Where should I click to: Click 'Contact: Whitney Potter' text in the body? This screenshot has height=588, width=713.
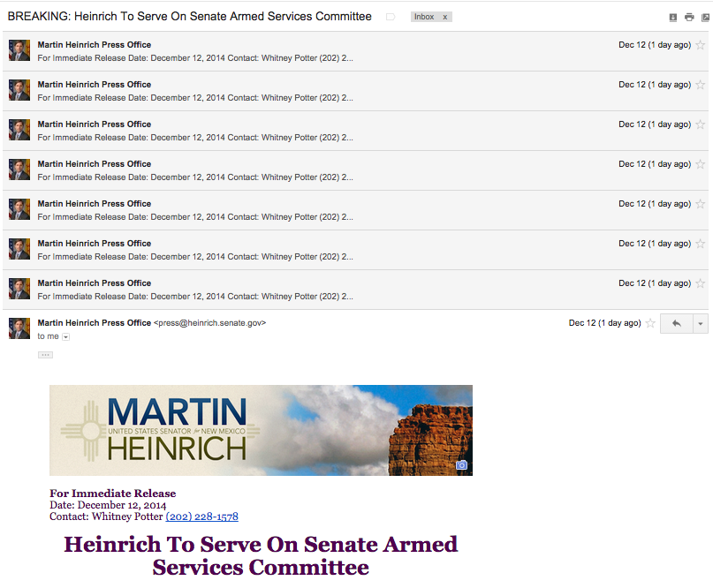click(106, 516)
